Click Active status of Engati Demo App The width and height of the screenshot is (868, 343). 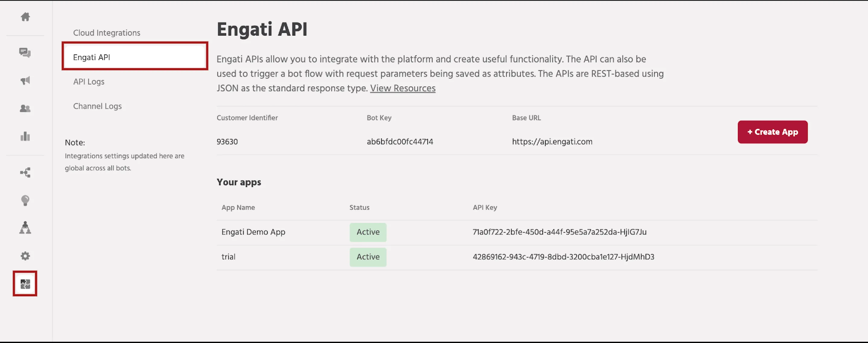[x=368, y=232]
